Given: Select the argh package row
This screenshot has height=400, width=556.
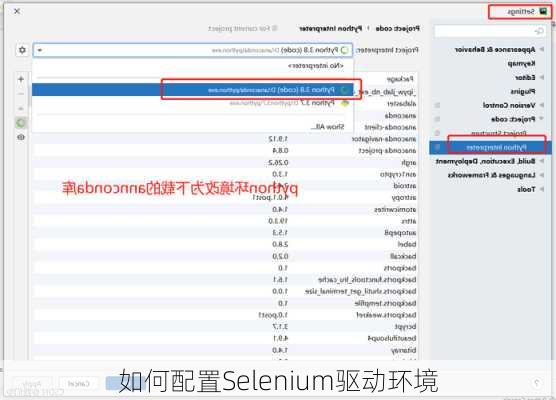Looking at the screenshot, I should (x=225, y=162).
